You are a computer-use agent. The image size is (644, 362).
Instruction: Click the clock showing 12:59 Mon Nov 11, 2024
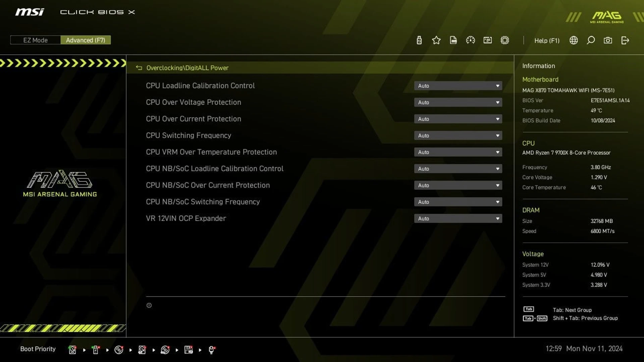point(584,349)
